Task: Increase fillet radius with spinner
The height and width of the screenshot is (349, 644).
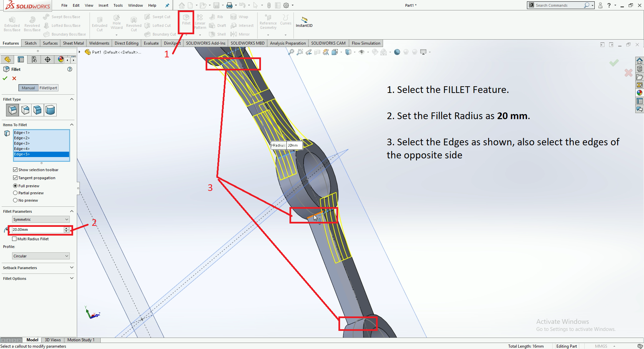Action: point(66,228)
